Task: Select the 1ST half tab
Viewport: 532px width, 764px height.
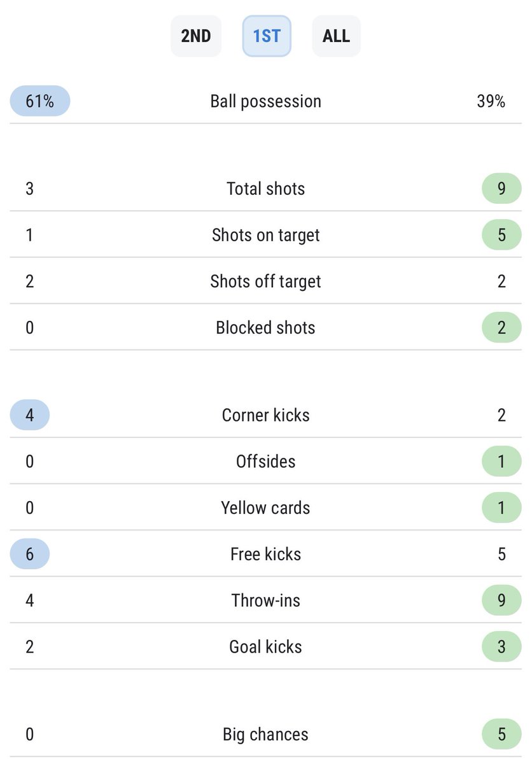Action: (x=267, y=36)
